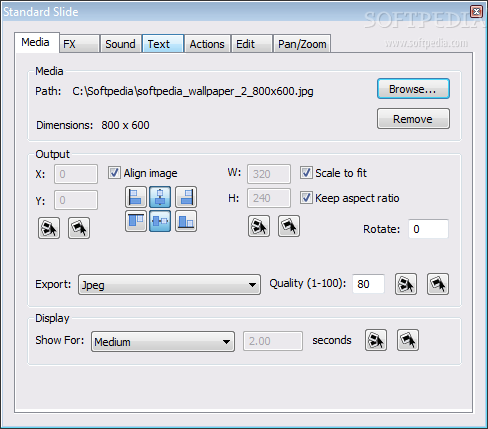Click single-slide apply icon under Y field
This screenshot has width=488, height=429.
coord(79,228)
